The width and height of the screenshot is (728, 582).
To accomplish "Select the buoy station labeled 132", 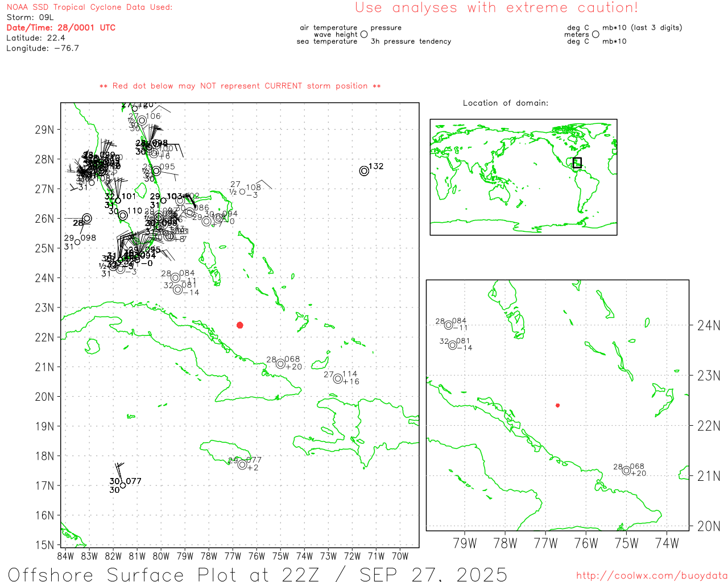I will (364, 171).
